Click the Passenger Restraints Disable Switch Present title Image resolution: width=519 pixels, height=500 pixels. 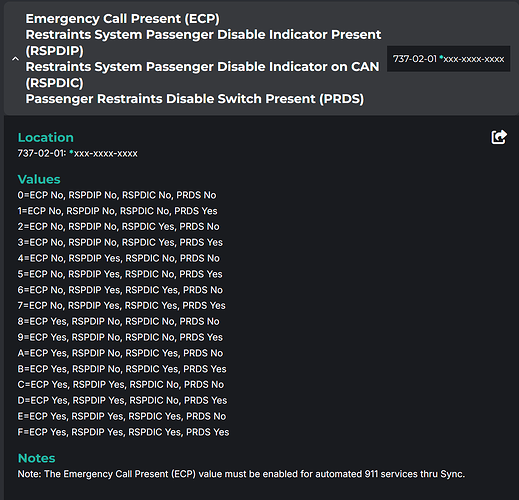pyautogui.click(x=195, y=99)
